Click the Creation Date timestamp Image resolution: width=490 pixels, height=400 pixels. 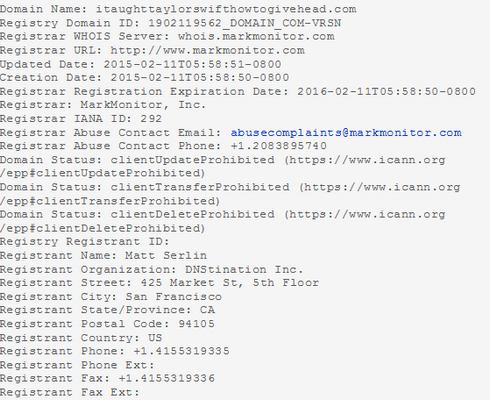pos(200,78)
